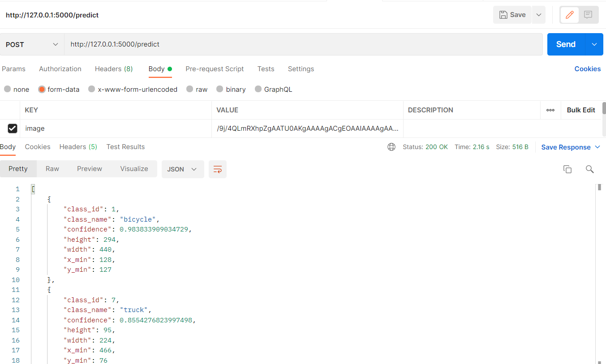606x364 pixels.
Task: Click the response body vertical scrollbar
Action: [599, 187]
